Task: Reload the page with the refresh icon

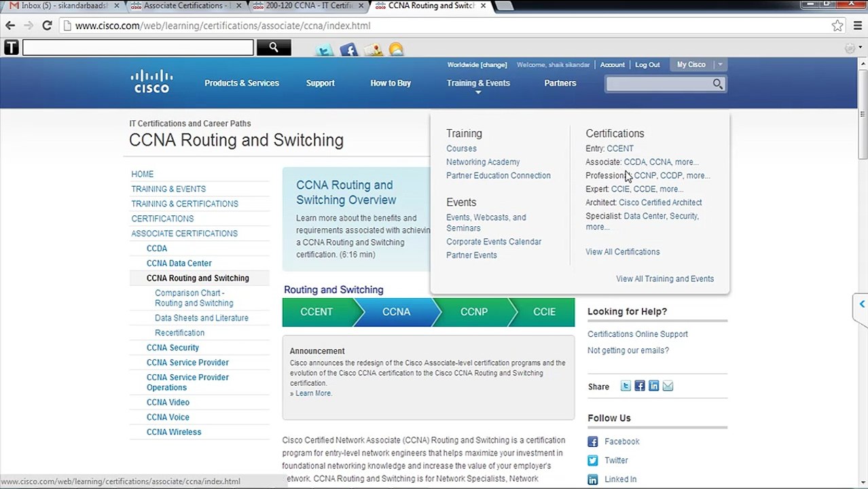Action: (47, 26)
